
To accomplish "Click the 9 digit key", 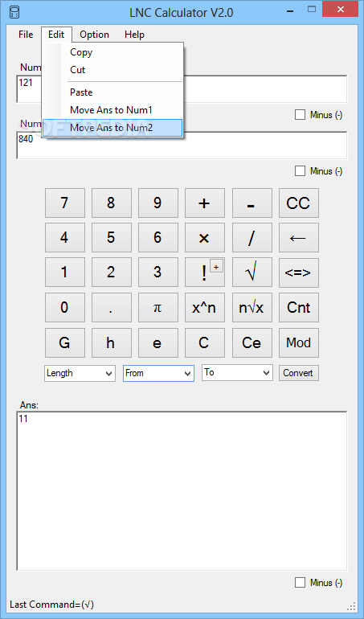I will [x=158, y=203].
